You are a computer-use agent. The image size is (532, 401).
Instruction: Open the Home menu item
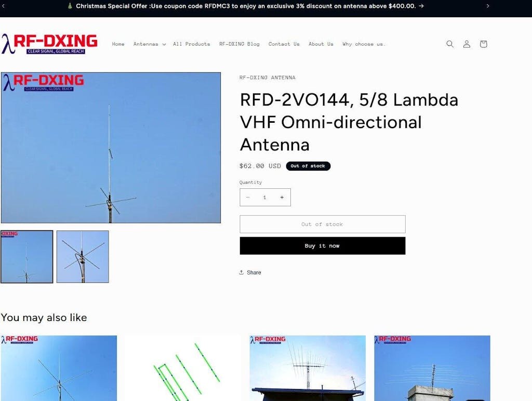click(x=118, y=44)
